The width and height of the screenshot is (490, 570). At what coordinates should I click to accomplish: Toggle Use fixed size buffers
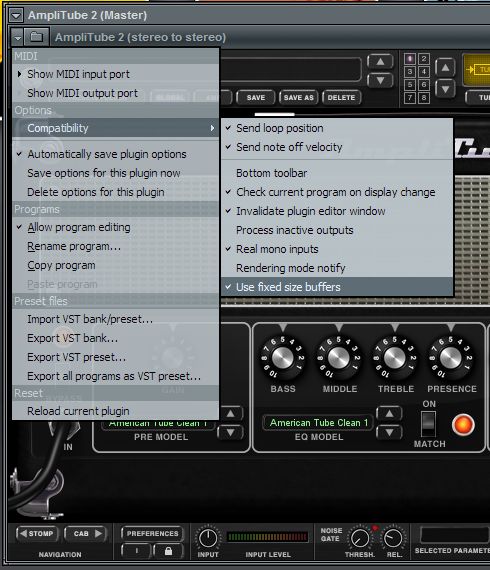click(337, 287)
